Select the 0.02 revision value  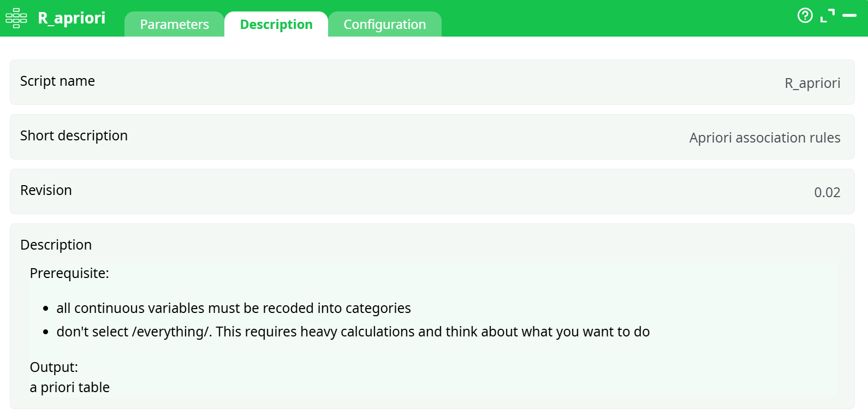[x=827, y=192]
